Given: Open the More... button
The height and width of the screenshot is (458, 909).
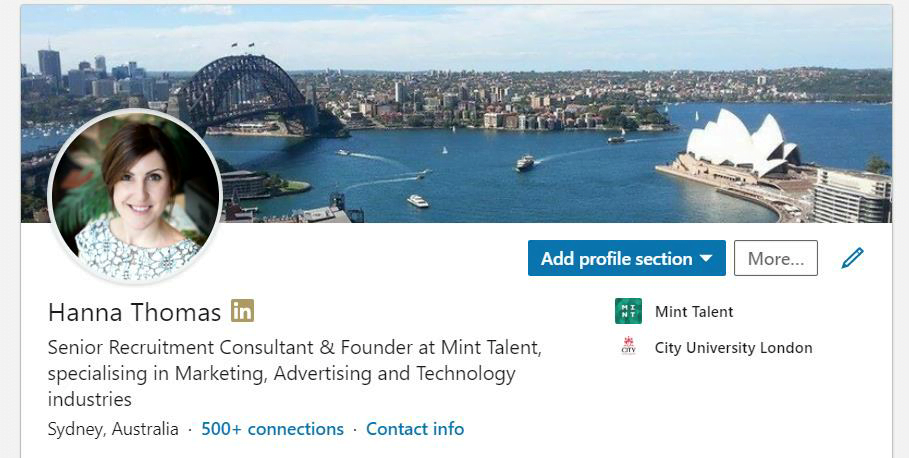Looking at the screenshot, I should click(x=775, y=258).
